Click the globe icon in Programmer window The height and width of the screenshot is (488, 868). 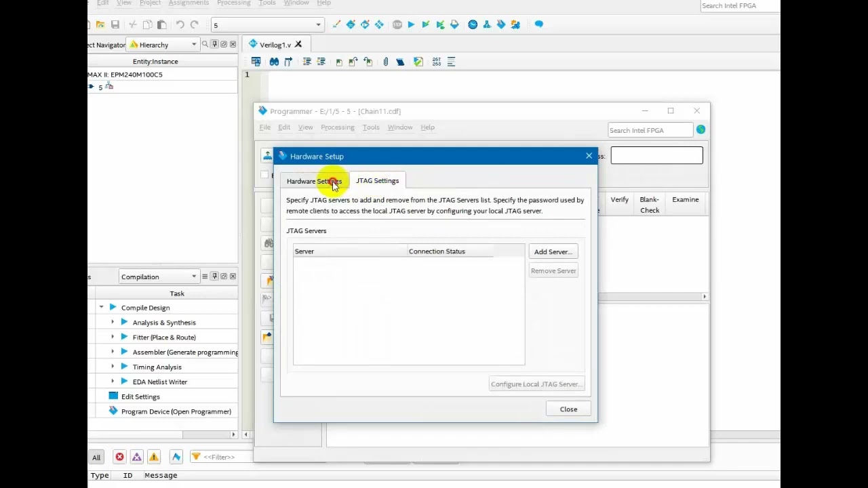coord(701,129)
